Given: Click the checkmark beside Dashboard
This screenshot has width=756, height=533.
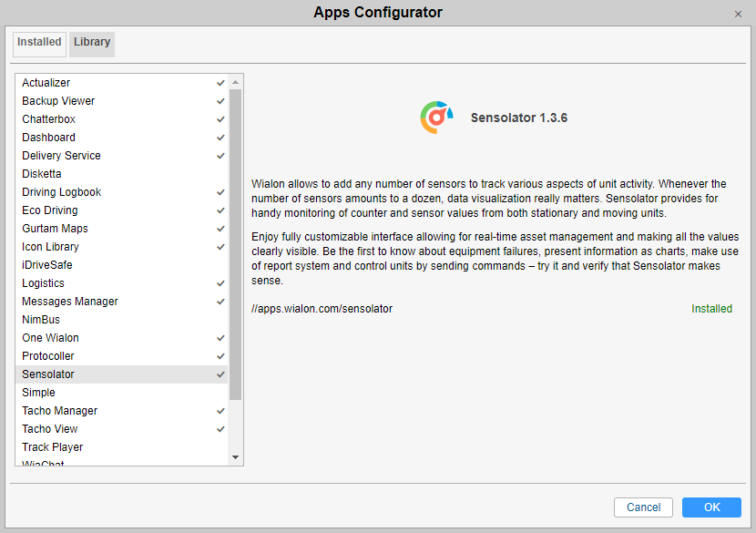Looking at the screenshot, I should click(220, 138).
